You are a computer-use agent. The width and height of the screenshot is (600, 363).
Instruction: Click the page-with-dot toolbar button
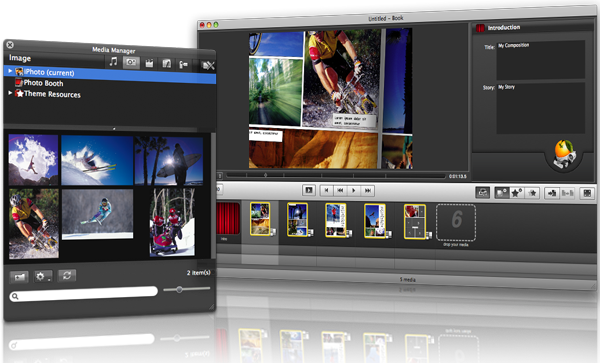[x=502, y=193]
